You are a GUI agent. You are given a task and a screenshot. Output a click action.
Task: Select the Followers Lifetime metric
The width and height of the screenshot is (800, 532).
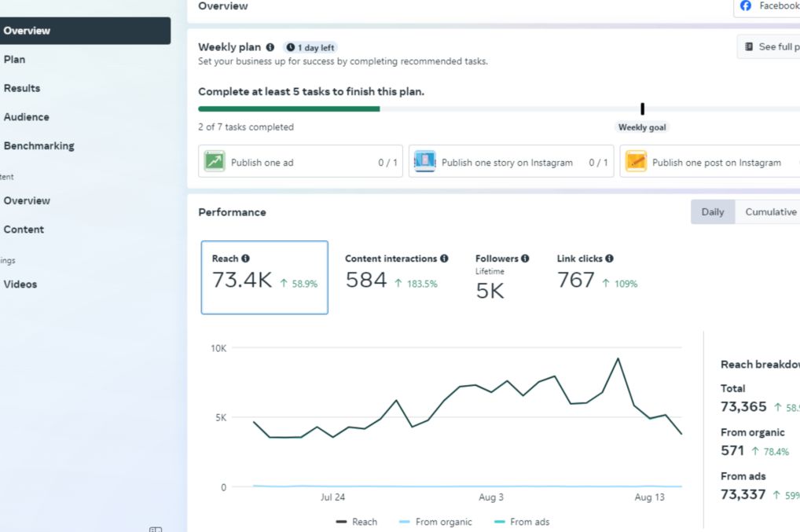[502, 277]
